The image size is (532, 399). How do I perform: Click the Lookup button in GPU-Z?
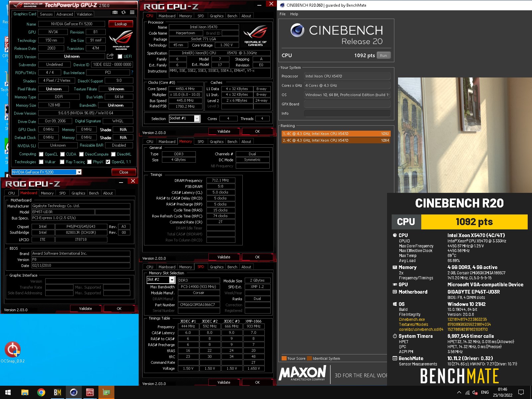pyautogui.click(x=121, y=24)
